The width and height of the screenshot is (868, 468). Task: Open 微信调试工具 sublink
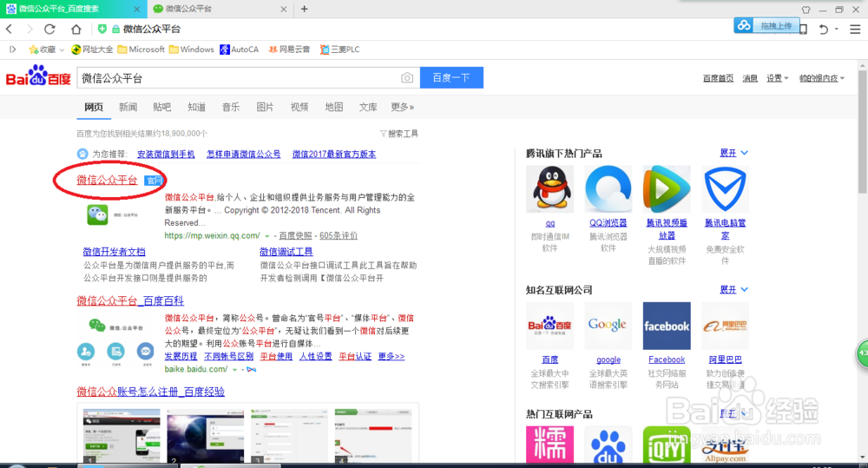tap(286, 252)
